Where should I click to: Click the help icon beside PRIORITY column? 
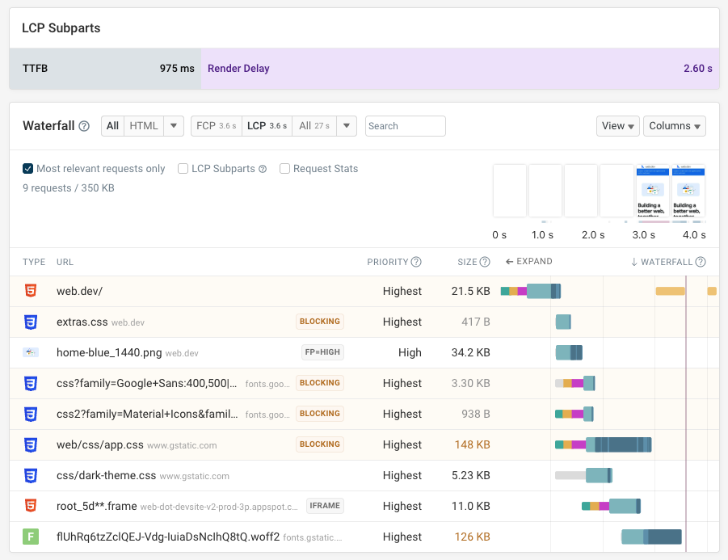coord(416,262)
